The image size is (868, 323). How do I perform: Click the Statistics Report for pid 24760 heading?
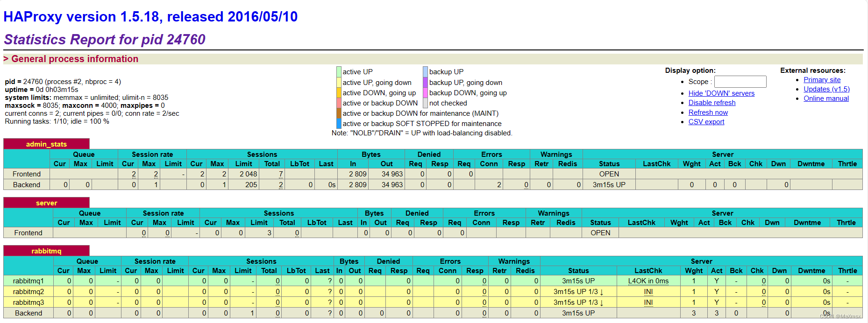(x=105, y=40)
